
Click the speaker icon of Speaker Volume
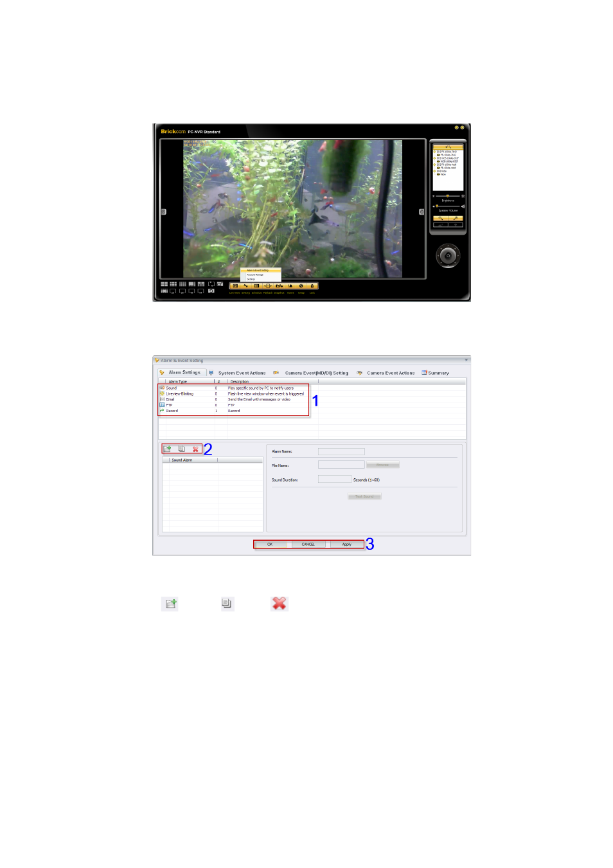[463, 206]
